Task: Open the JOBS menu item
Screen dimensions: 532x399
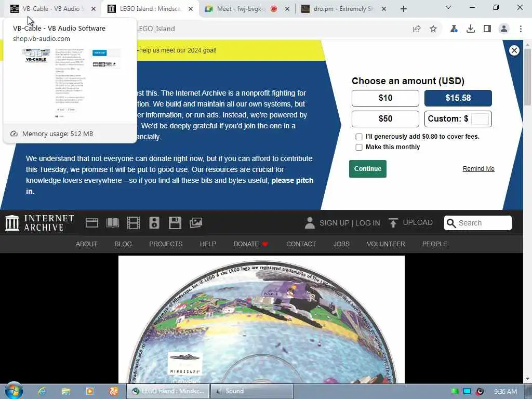Action: tap(341, 244)
